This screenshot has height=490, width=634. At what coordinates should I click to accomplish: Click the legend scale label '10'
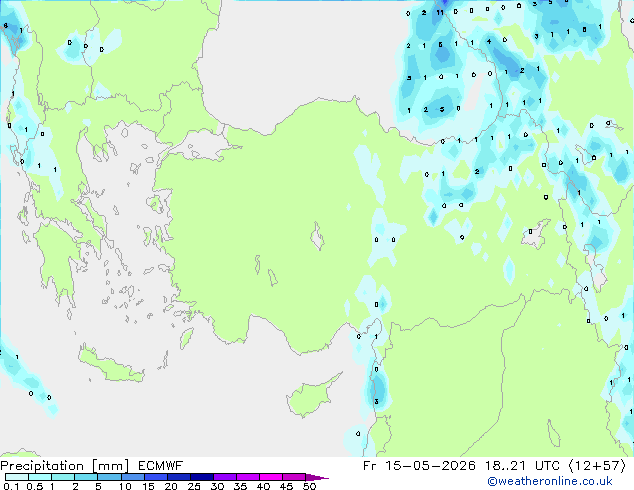[x=125, y=486]
